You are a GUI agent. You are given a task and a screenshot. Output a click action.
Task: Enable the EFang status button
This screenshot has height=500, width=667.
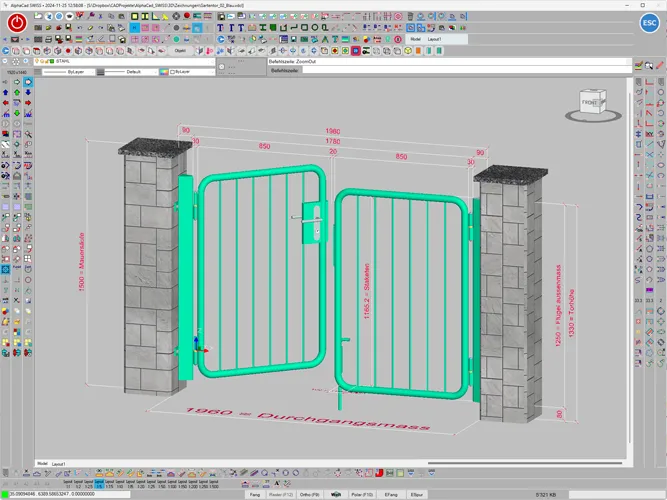(390, 494)
